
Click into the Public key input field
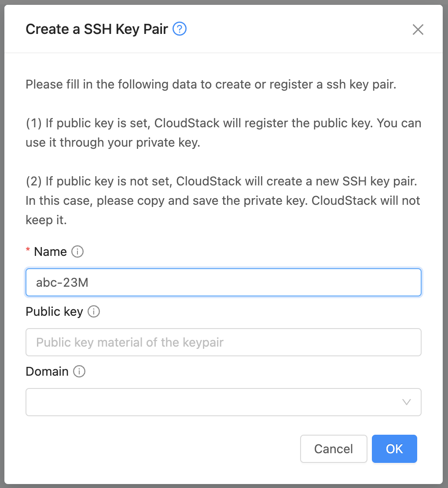pyautogui.click(x=224, y=342)
